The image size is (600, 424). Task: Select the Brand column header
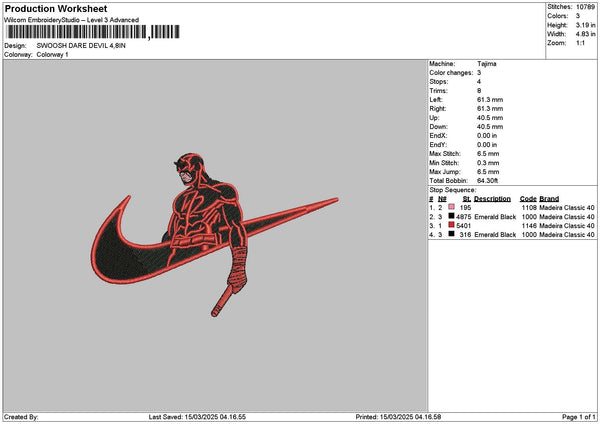pyautogui.click(x=549, y=198)
